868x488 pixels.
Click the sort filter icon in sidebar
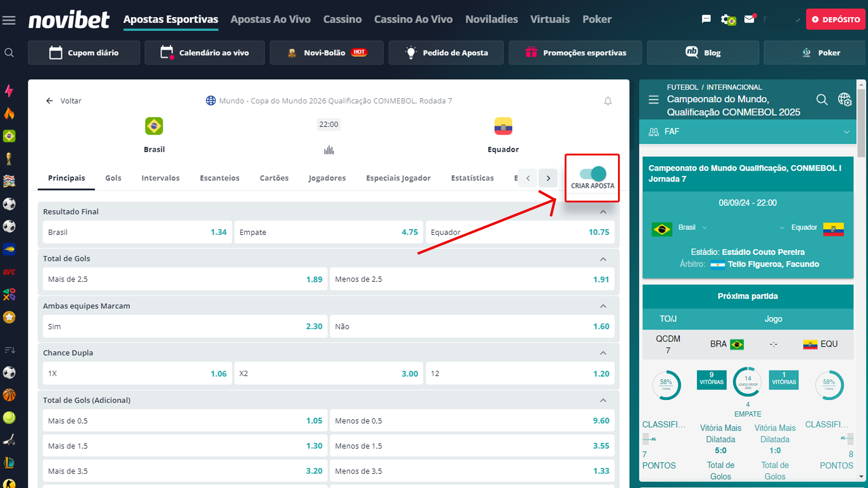(9, 350)
